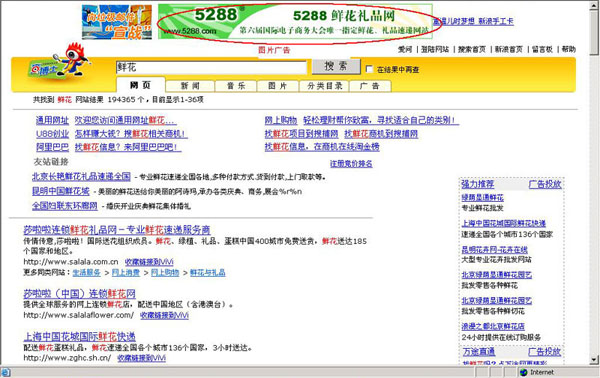Image resolution: width=600 pixels, height=378 pixels.
Task: Click 收藏链接到ViVi next to www.salalaflower.com
Action: click(x=165, y=316)
